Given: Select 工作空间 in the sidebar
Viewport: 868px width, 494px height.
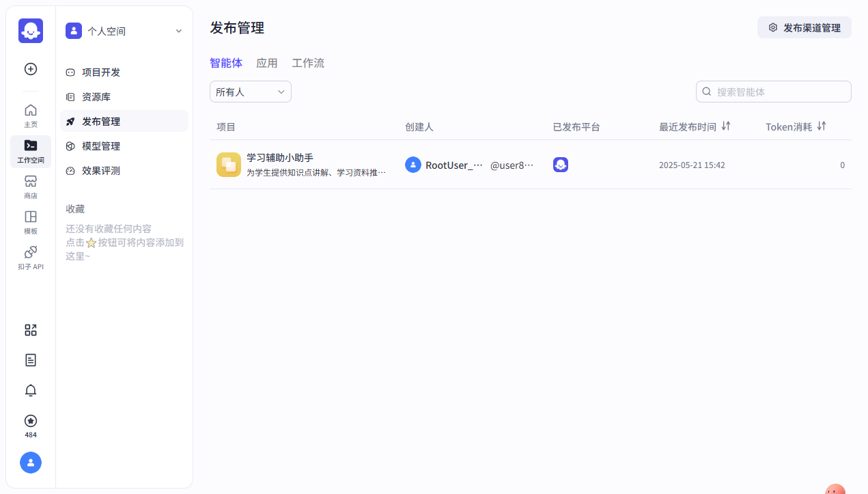Looking at the screenshot, I should (30, 151).
